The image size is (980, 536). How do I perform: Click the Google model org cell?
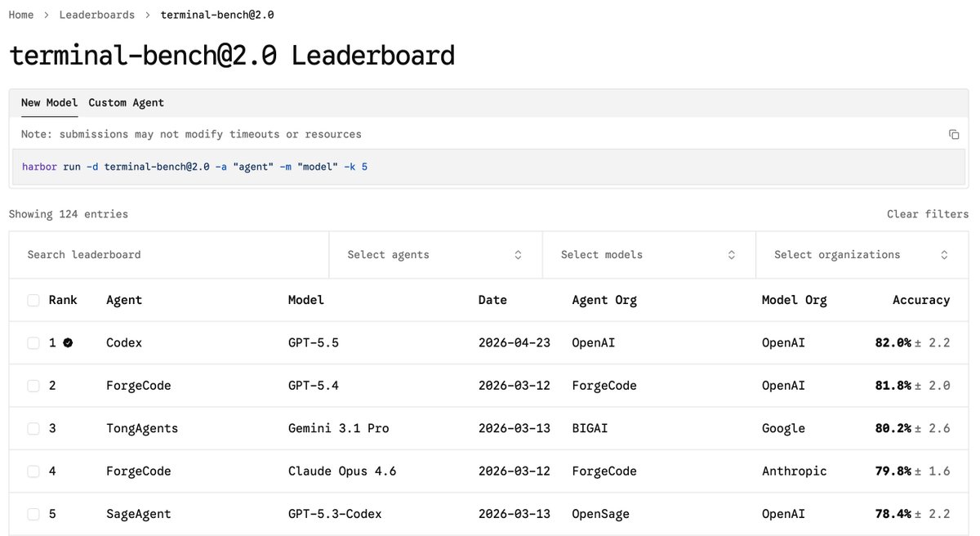click(x=783, y=428)
